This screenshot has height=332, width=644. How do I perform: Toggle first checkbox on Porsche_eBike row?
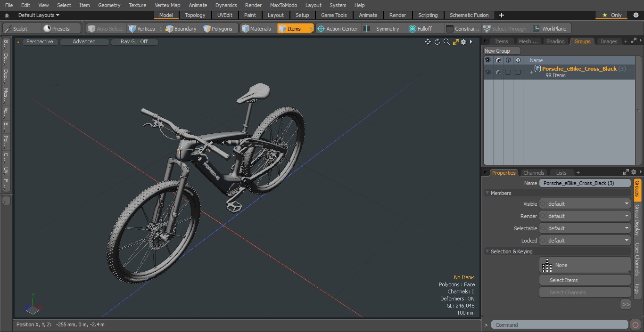[508, 72]
